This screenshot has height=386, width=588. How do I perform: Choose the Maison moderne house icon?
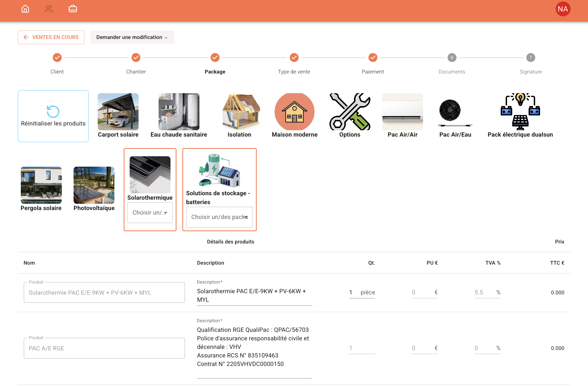[x=295, y=112]
